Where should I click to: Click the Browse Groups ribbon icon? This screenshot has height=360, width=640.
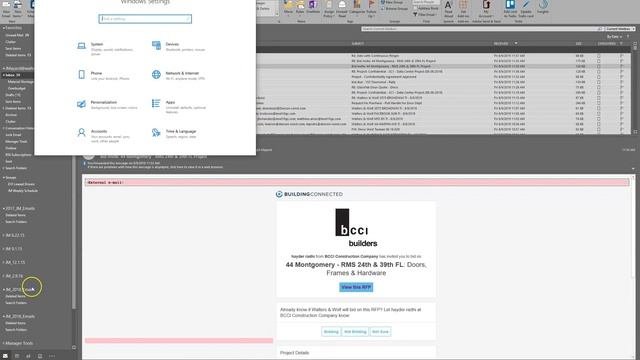click(394, 8)
